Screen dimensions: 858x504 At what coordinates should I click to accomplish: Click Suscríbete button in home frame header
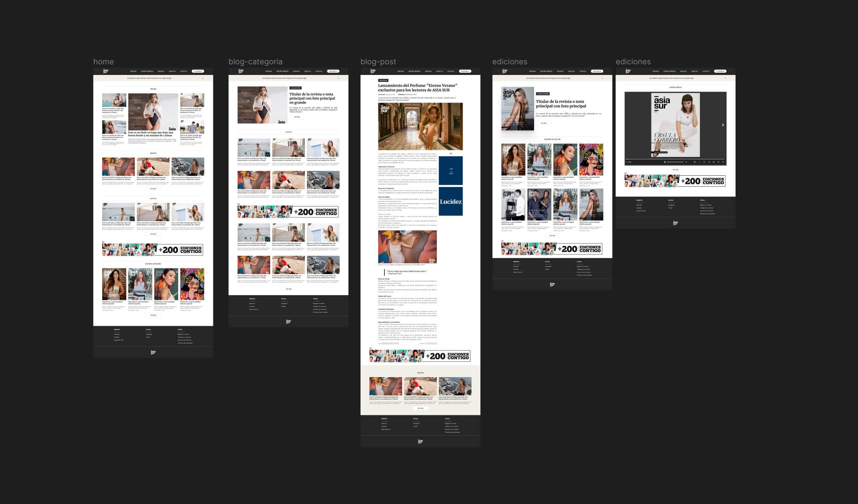198,71
